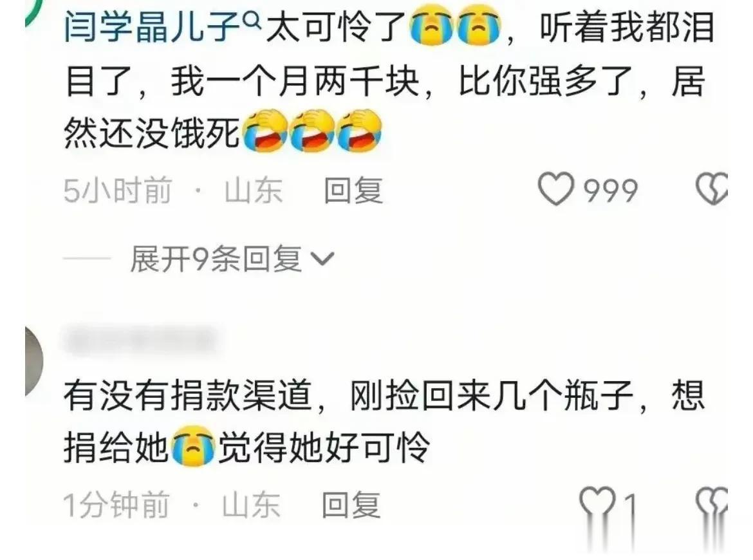This screenshot has height=560, width=753.
Task: Reply to the 5小时前 comment
Action: click(x=353, y=190)
